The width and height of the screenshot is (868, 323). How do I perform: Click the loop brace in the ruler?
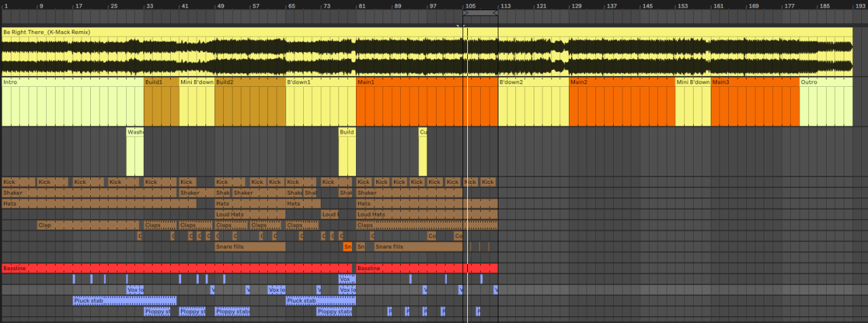[481, 13]
